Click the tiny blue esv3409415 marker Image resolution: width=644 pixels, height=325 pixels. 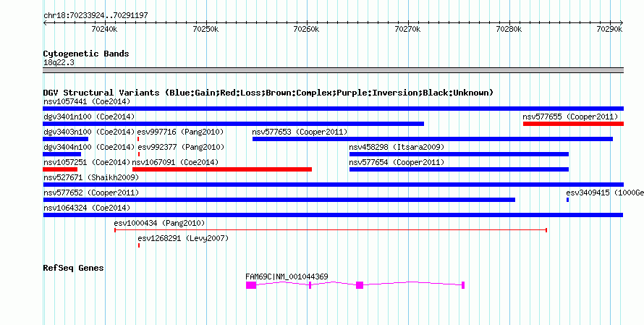[567, 200]
